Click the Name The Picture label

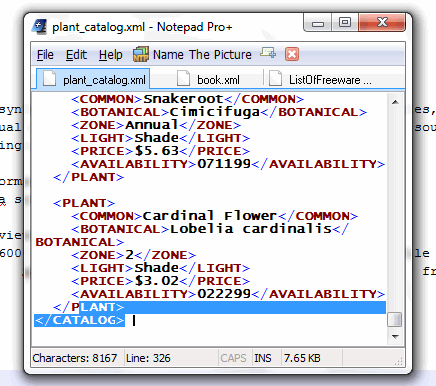tap(202, 55)
